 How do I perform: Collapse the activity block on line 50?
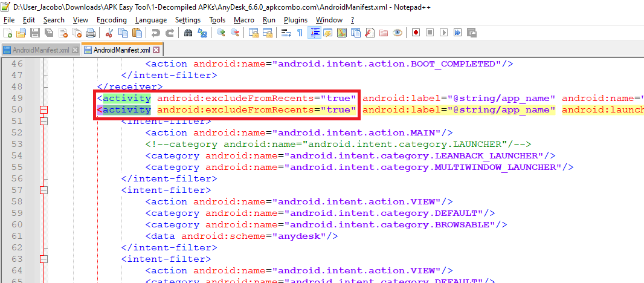(x=43, y=110)
